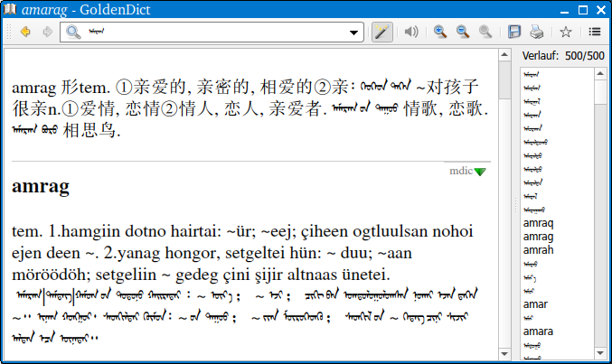
Task: Click inside the search input field
Action: (217, 32)
